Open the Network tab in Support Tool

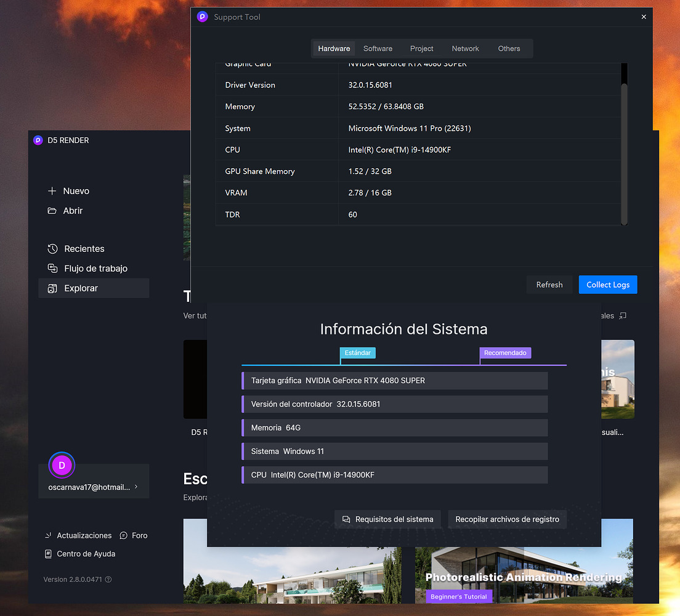(x=465, y=48)
